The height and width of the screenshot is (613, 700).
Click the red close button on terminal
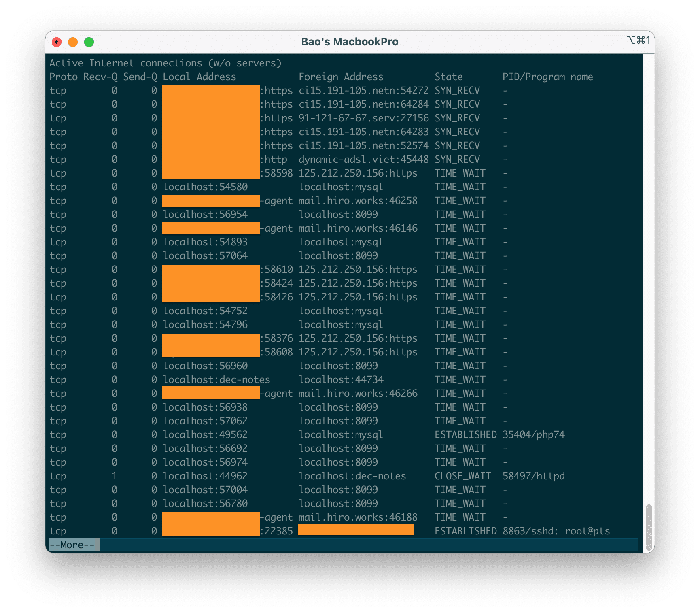click(x=57, y=42)
